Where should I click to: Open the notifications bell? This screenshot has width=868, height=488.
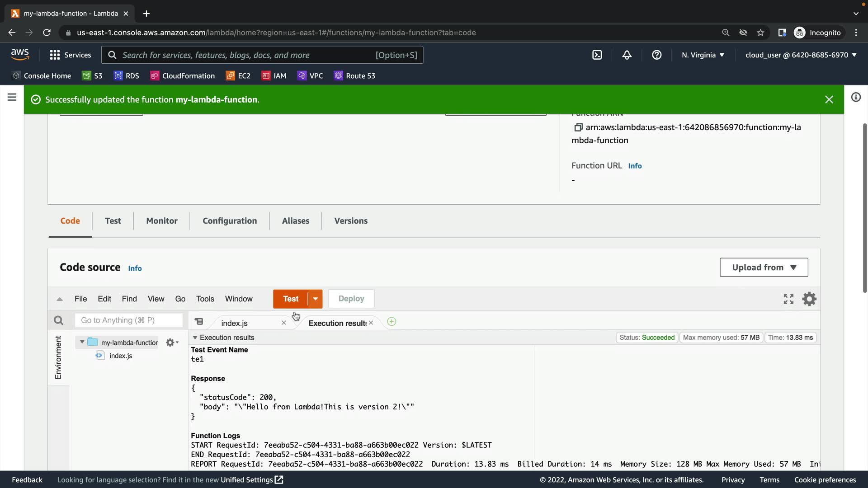pyautogui.click(x=627, y=55)
